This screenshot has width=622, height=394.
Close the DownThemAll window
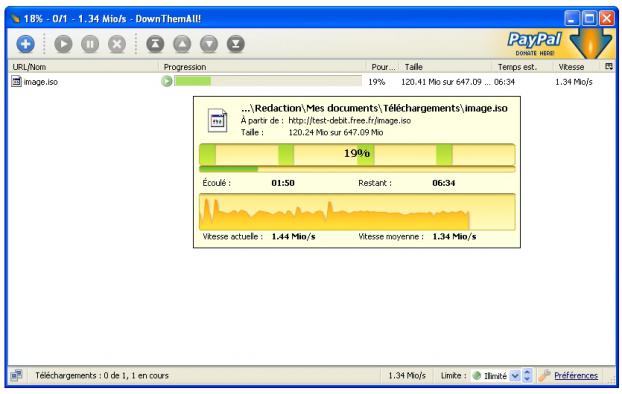tap(607, 18)
